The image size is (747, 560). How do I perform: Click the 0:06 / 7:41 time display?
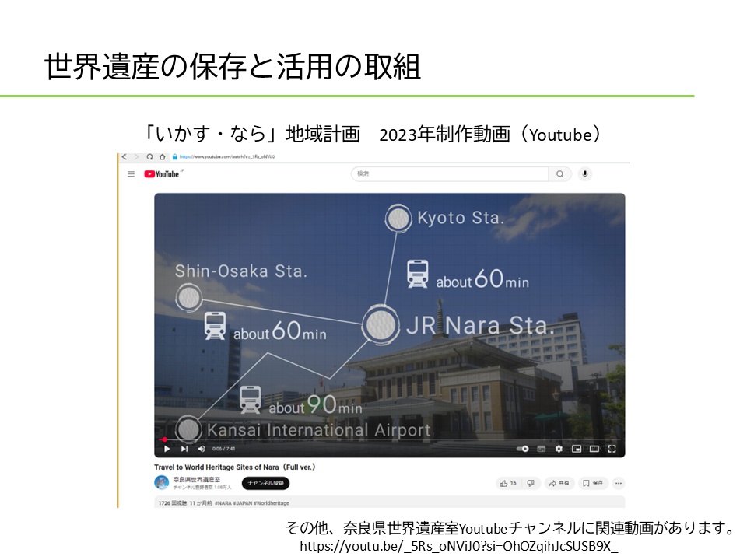pos(224,449)
